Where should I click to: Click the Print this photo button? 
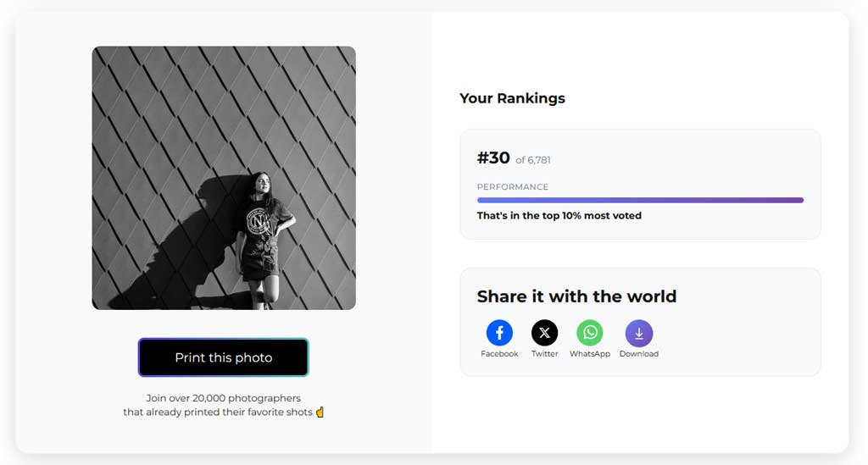coord(224,357)
